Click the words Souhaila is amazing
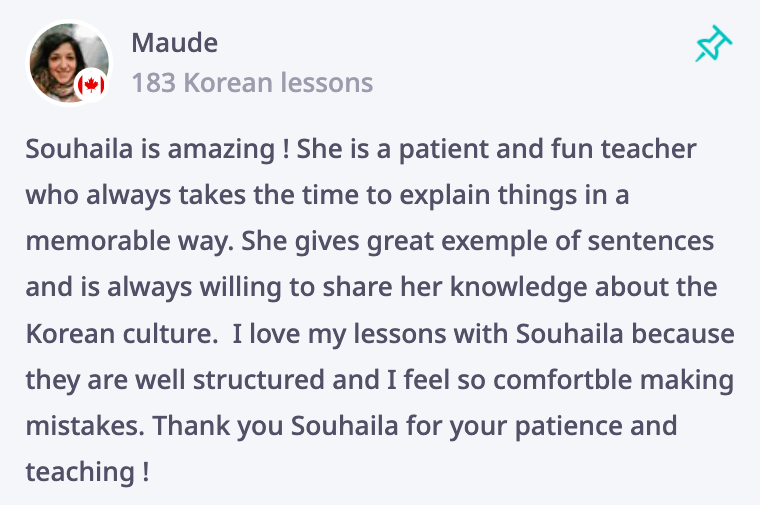This screenshot has height=505, width=760. coord(150,148)
